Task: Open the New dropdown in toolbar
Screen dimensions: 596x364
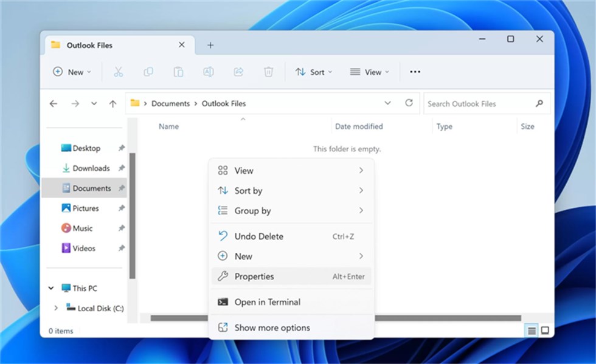Action: click(x=72, y=72)
